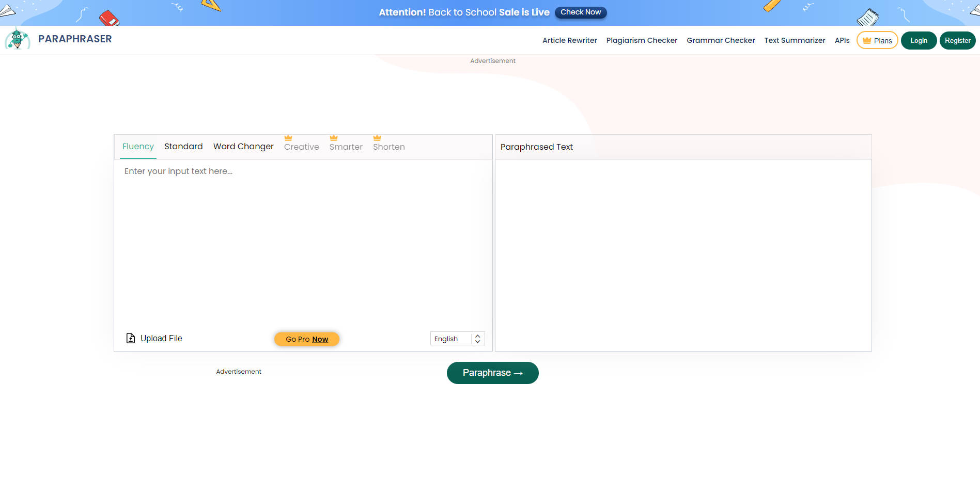
Task: Open Plagiarism Checker from the navigation
Action: 642,40
